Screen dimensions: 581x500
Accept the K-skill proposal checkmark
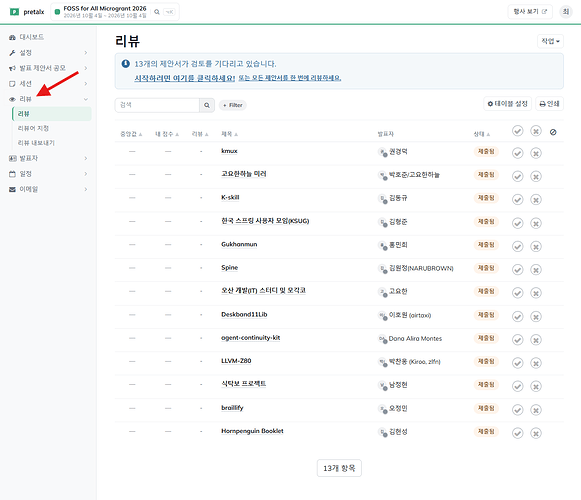point(517,199)
